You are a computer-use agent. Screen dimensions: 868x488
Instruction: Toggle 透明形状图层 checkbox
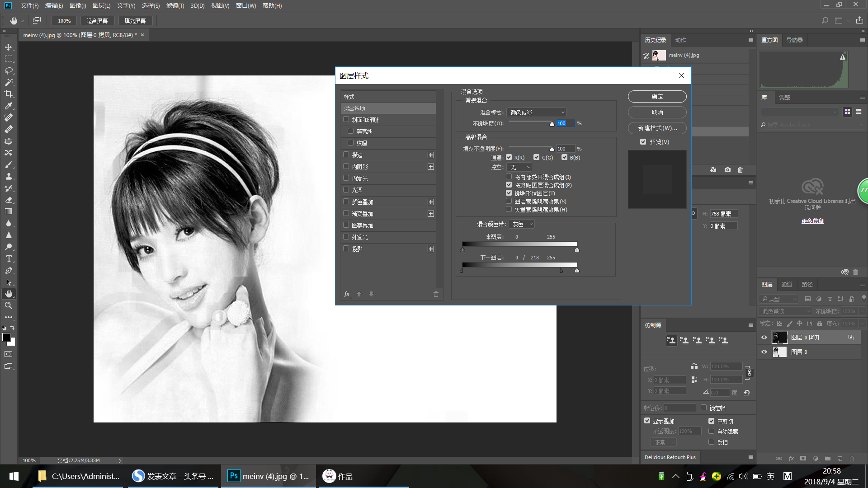(509, 193)
